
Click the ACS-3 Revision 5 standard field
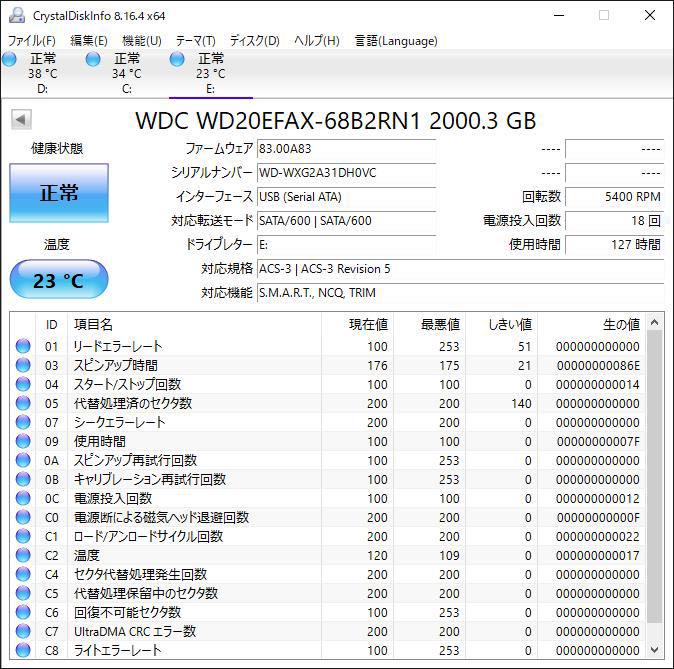point(460,269)
